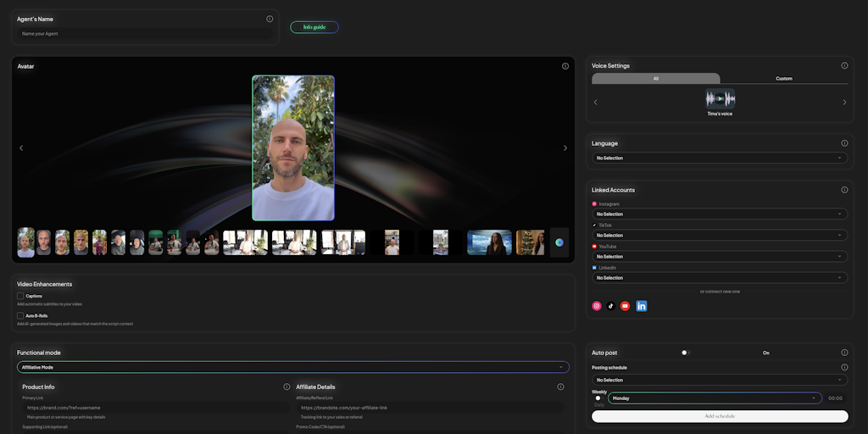Click the LinkedIn connect icon
The image size is (868, 434).
(x=641, y=306)
